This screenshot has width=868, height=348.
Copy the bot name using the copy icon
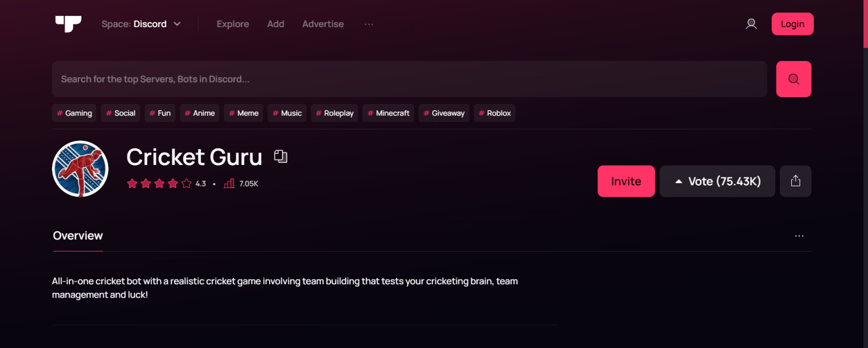tap(281, 156)
